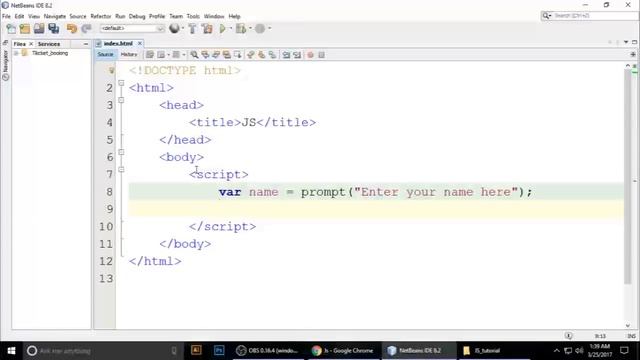Screen dimensions: 640x360
Task: Open the dropdown arrow next to browser globe
Action: pyautogui.click(x=183, y=29)
